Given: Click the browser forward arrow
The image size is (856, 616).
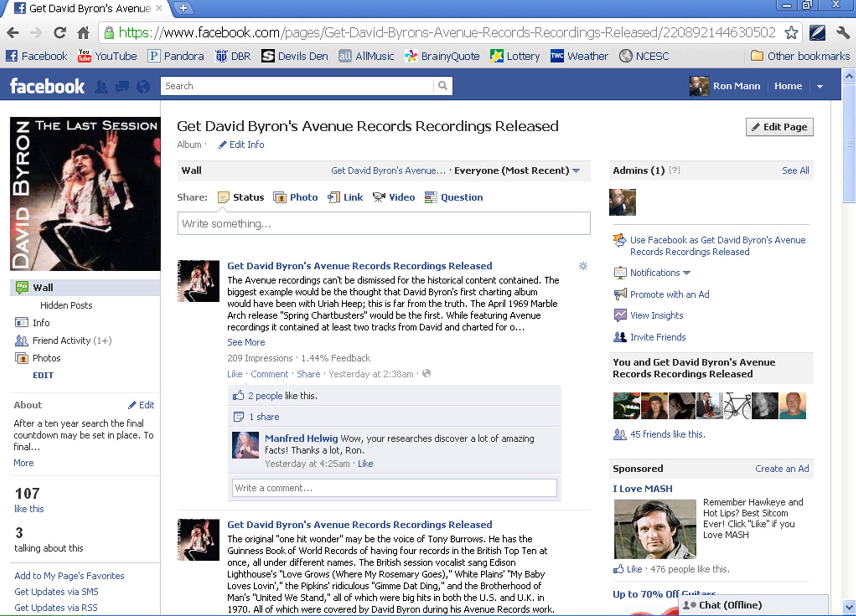Looking at the screenshot, I should pyautogui.click(x=36, y=33).
